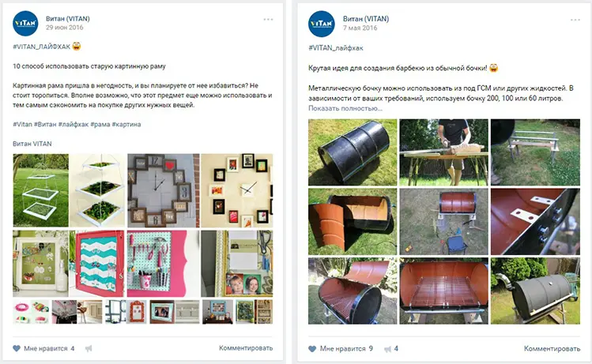Share the left post using the megaphone icon

point(89,348)
